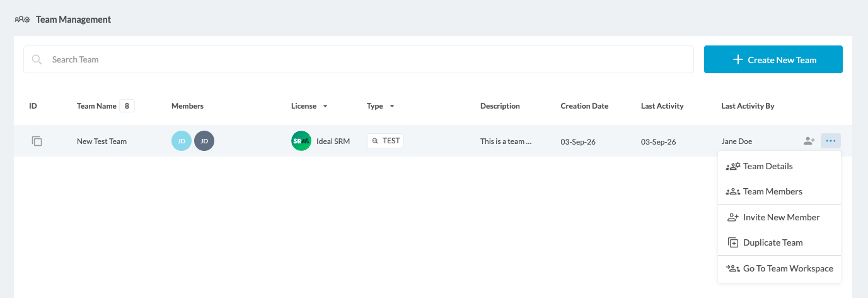868x298 pixels.
Task: Click the Team Management page title
Action: pyautogui.click(x=73, y=20)
